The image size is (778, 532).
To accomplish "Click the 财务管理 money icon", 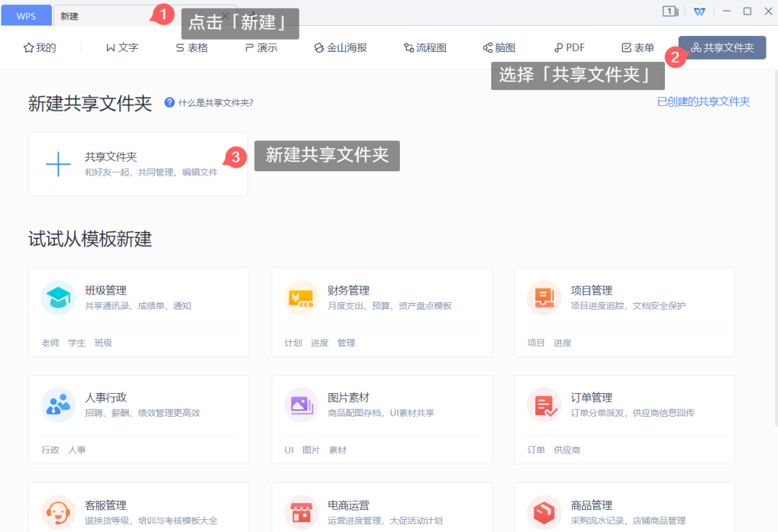I will [301, 297].
